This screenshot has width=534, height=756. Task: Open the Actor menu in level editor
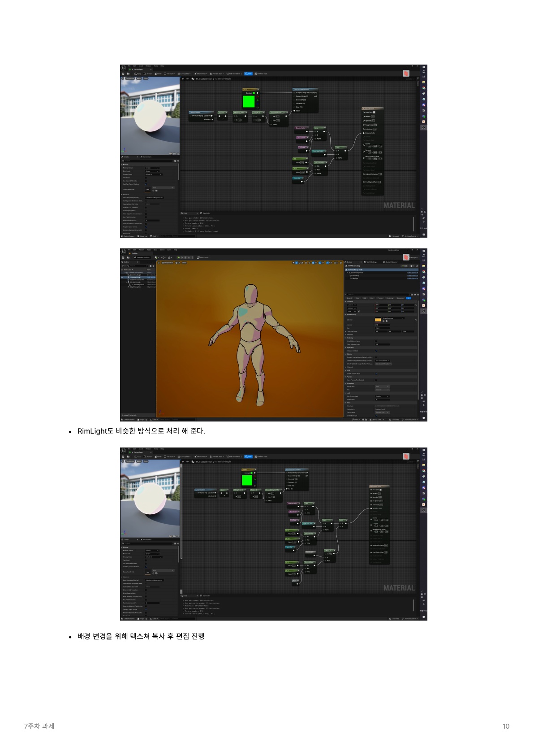coord(169,250)
